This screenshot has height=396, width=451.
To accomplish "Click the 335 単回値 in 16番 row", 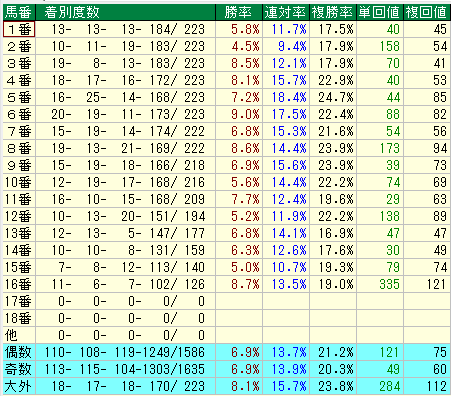I will click(380, 284).
